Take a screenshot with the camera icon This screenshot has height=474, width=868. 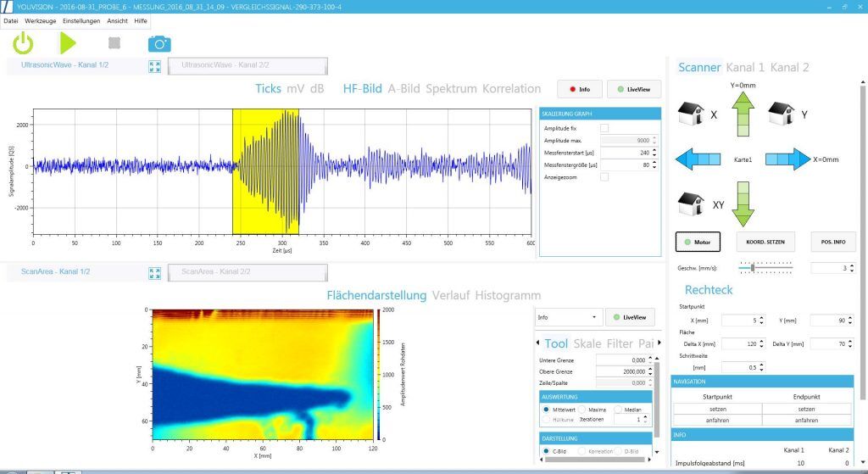coord(159,43)
